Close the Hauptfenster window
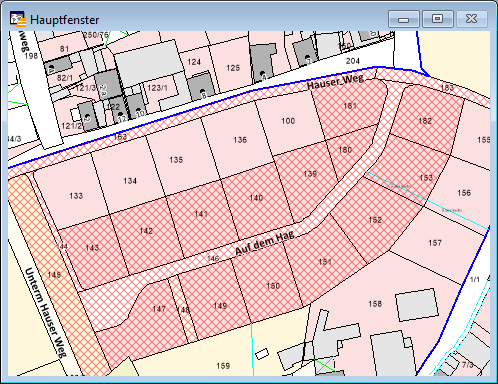Viewport: 498px width, 384px height. tap(472, 19)
